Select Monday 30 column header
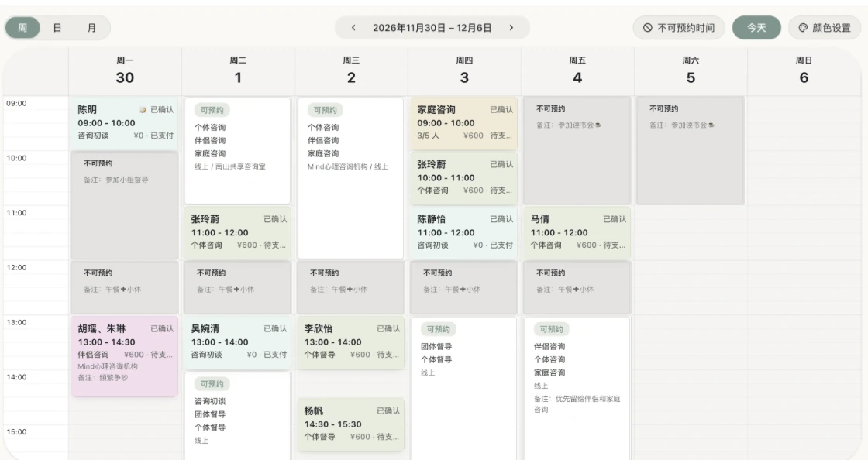The image size is (868, 460). (x=125, y=70)
